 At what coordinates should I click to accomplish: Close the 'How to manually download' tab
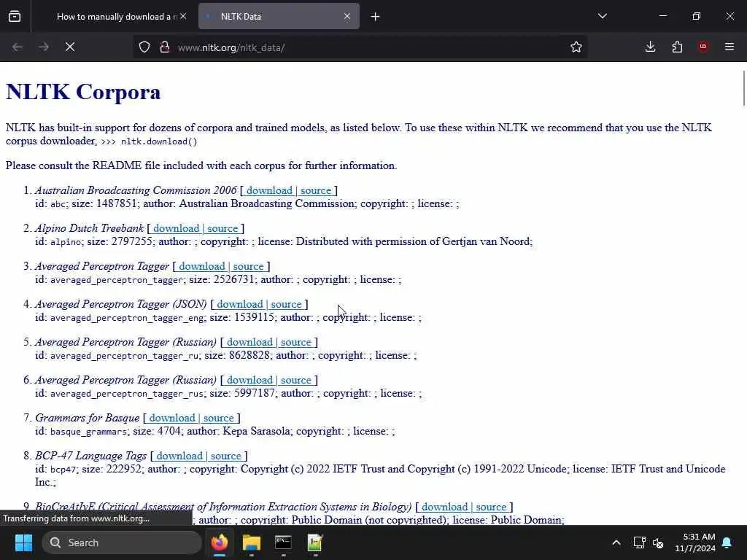pos(183,16)
